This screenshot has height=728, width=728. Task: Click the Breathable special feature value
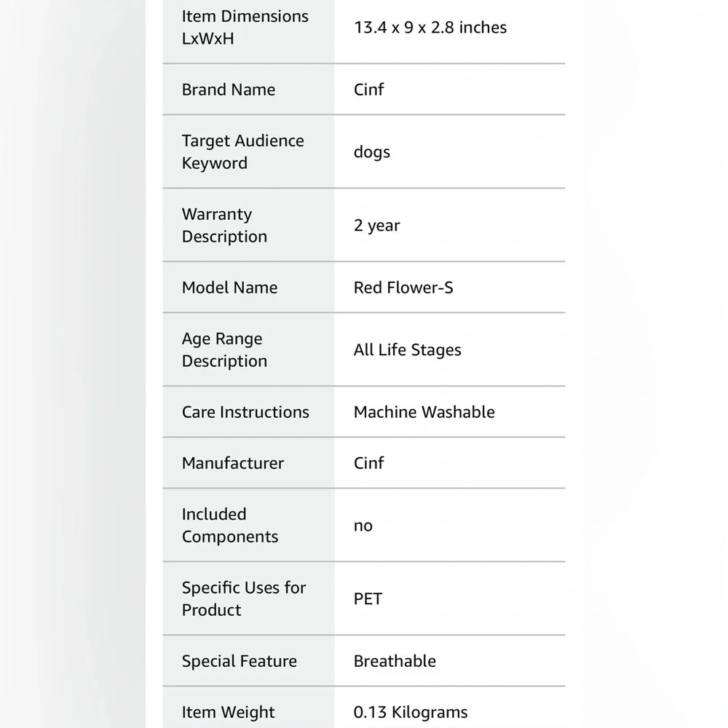395,661
